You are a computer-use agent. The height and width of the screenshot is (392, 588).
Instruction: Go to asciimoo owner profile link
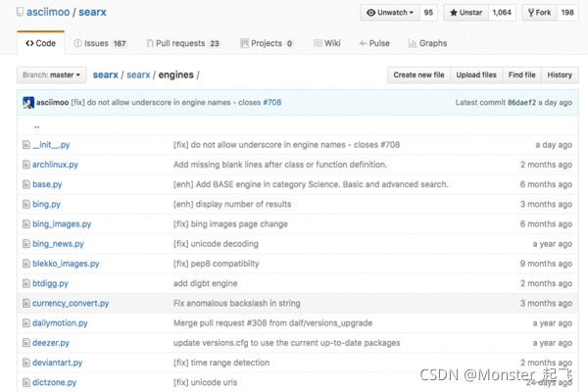pos(48,12)
